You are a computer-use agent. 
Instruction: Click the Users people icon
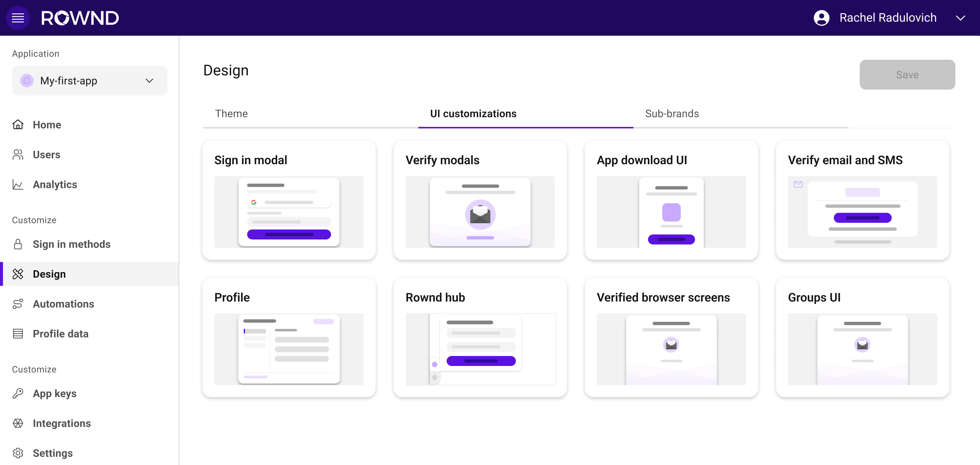(18, 155)
